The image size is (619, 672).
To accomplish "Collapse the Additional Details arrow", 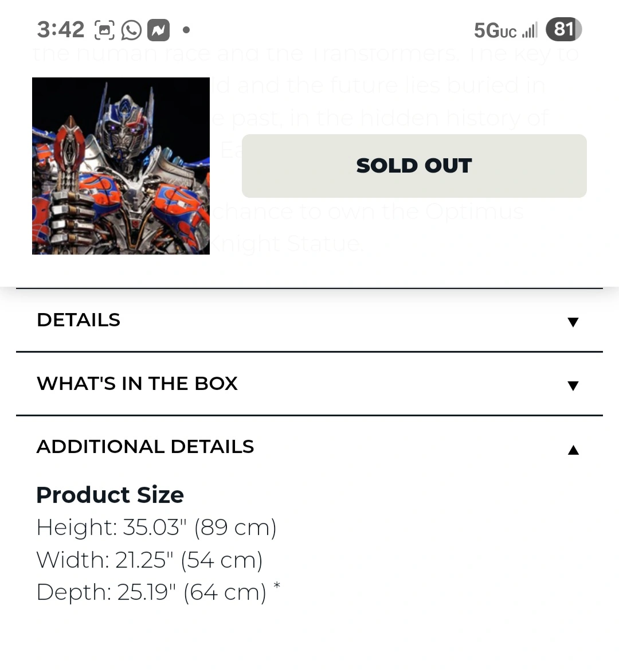I will coord(573,450).
